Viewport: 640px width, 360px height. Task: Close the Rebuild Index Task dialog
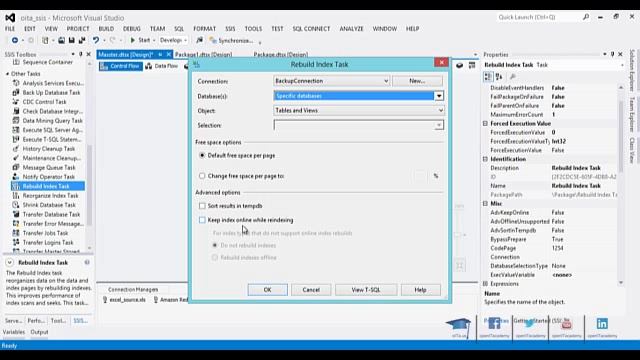point(441,62)
